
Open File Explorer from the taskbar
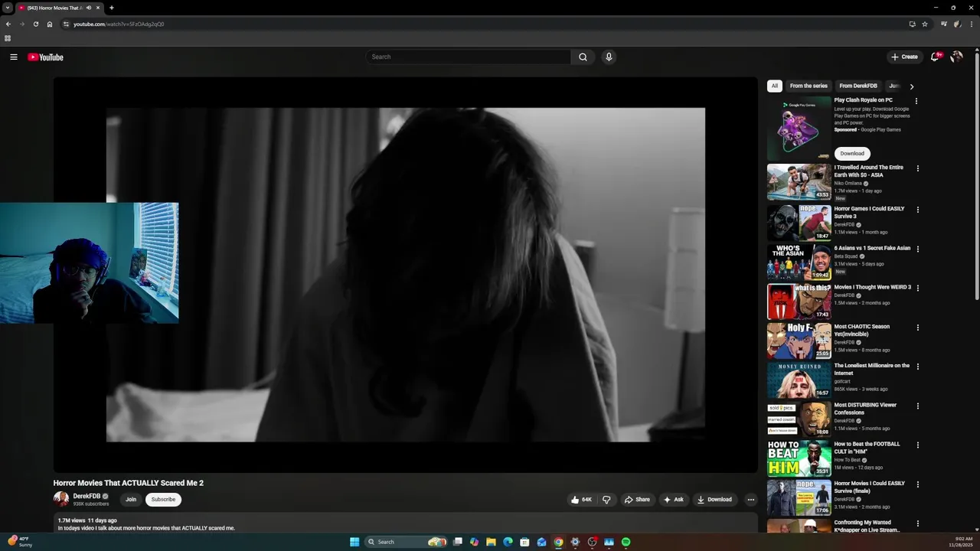491,542
